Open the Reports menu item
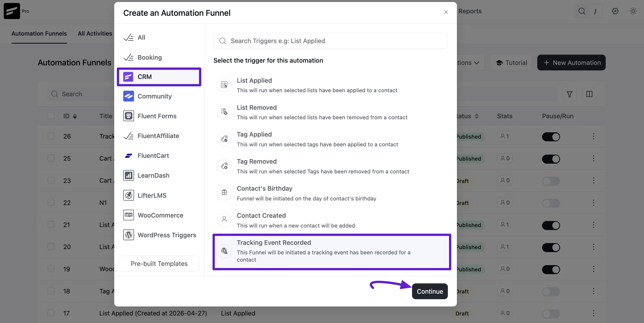The width and height of the screenshot is (644, 323). pyautogui.click(x=470, y=11)
